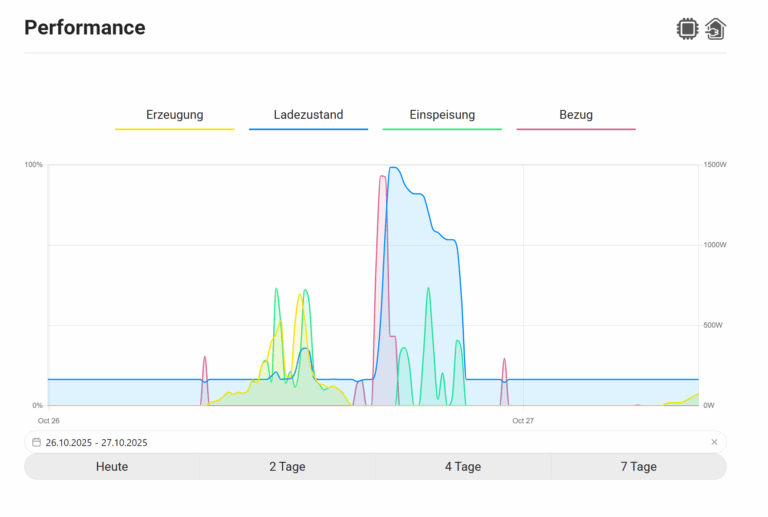The width and height of the screenshot is (768, 517).
Task: Click the 1500W right axis label
Action: (713, 164)
